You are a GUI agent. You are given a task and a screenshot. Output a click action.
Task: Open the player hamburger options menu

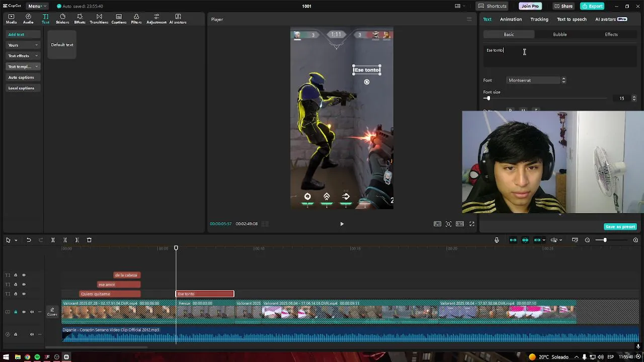click(469, 19)
